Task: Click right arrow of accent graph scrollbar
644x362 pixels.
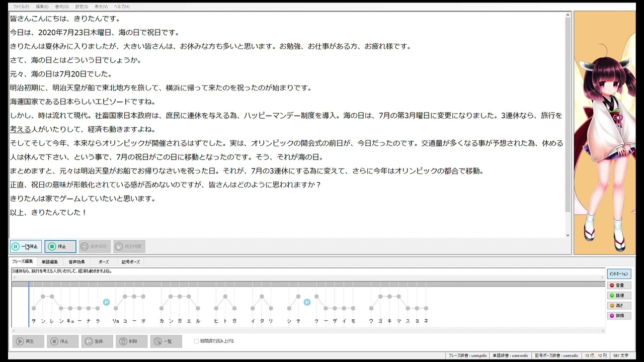Action: [602, 331]
